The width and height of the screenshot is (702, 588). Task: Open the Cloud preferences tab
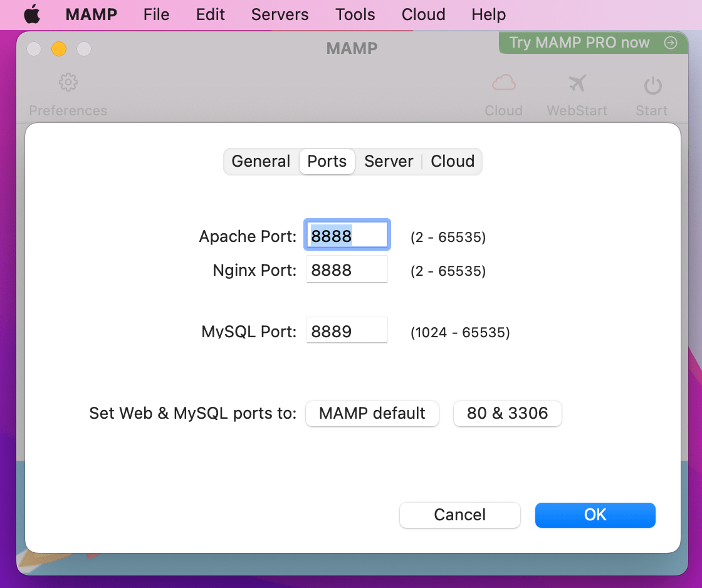click(452, 161)
